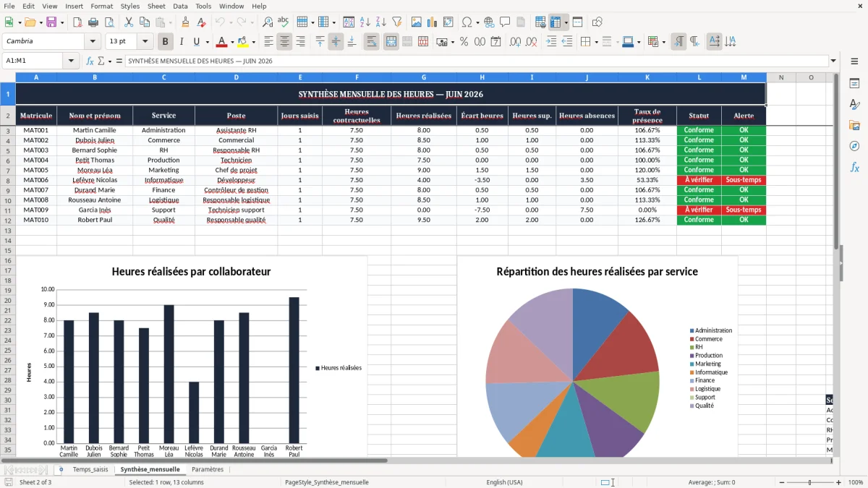Expand the Font Name dropdown
868x488 pixels.
coord(93,42)
